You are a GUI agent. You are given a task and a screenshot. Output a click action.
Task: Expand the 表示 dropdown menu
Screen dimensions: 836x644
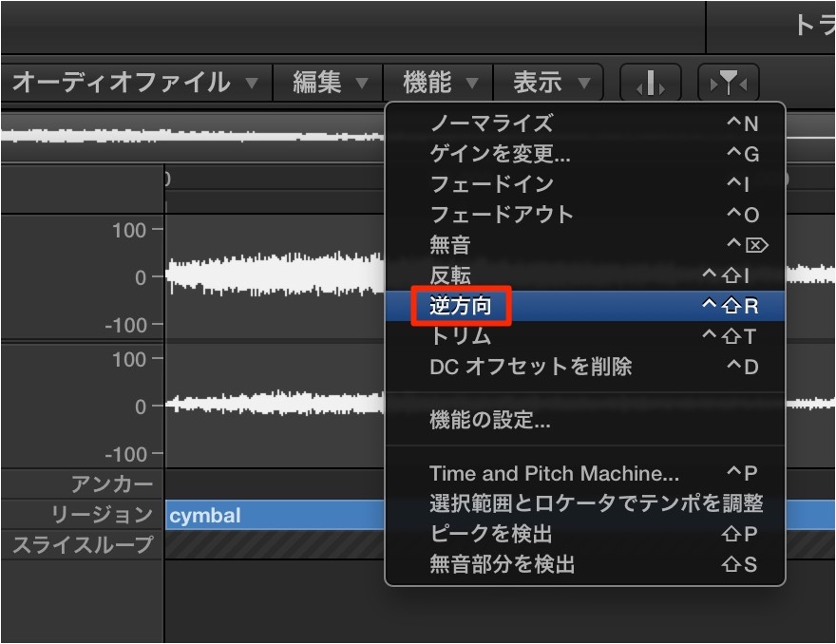coord(548,83)
